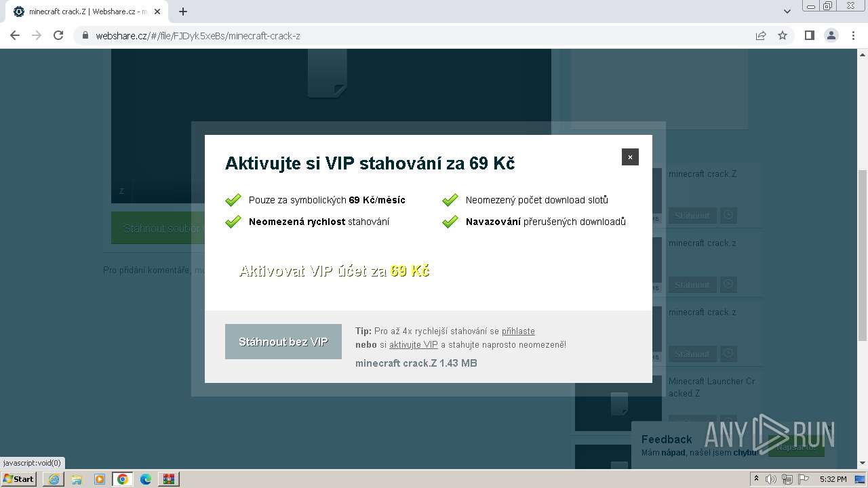Open the Action Center flag icon
This screenshot has height=488, width=868.
804,479
